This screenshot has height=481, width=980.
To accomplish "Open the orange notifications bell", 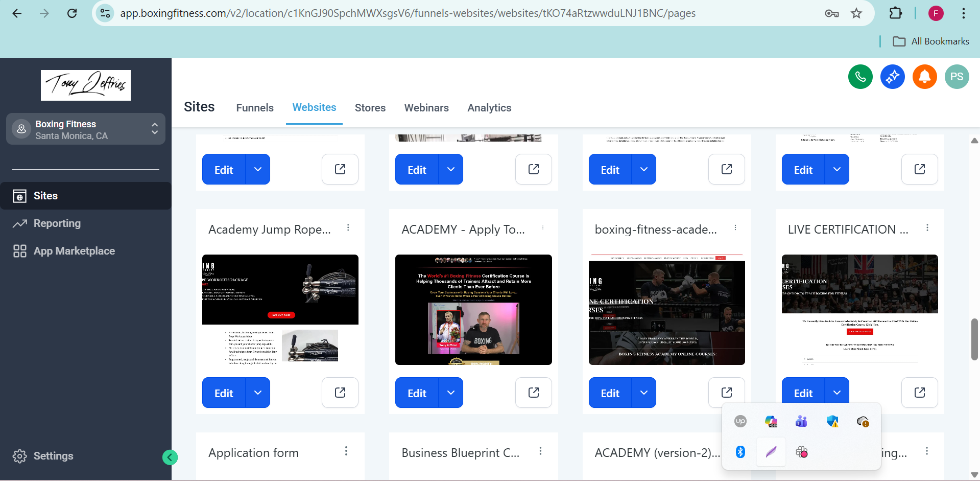I will 924,77.
